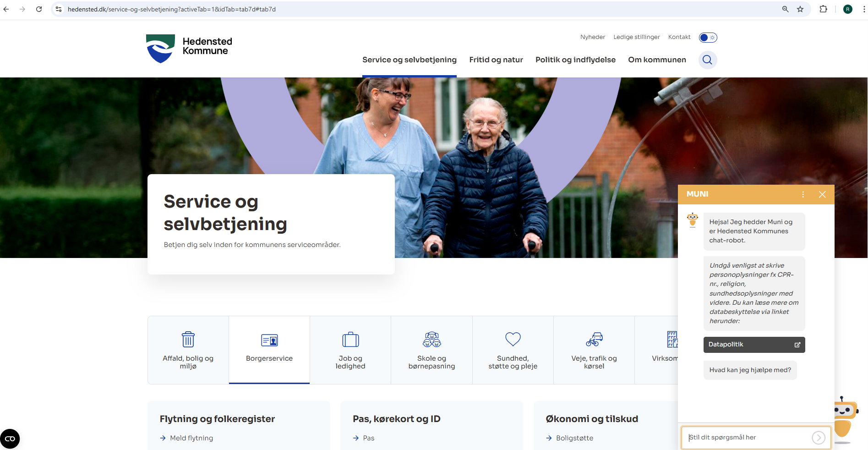Go to the Ledige stillinger link
Screen dimensions: 868x450
click(636, 37)
